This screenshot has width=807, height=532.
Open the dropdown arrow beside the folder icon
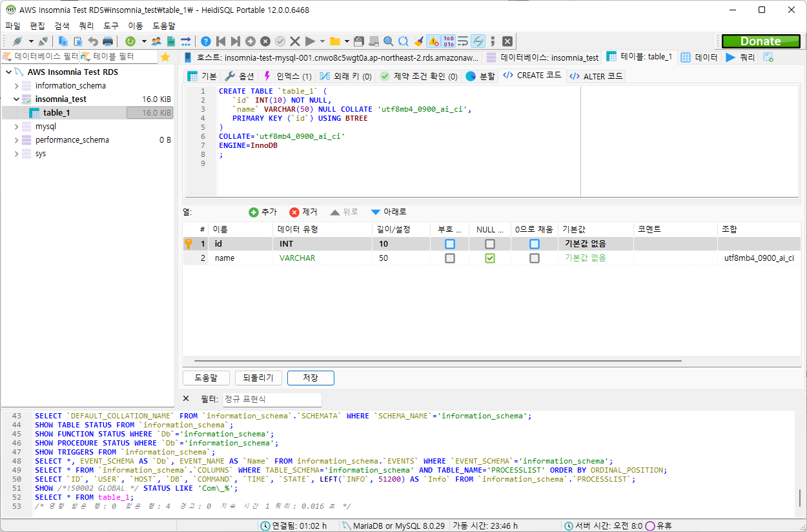(347, 41)
